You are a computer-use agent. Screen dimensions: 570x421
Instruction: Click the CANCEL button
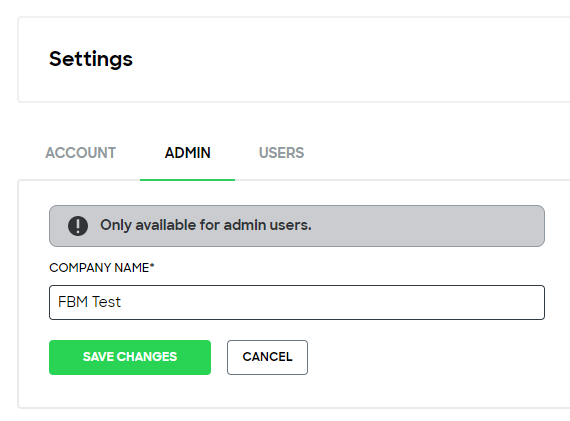pos(267,357)
